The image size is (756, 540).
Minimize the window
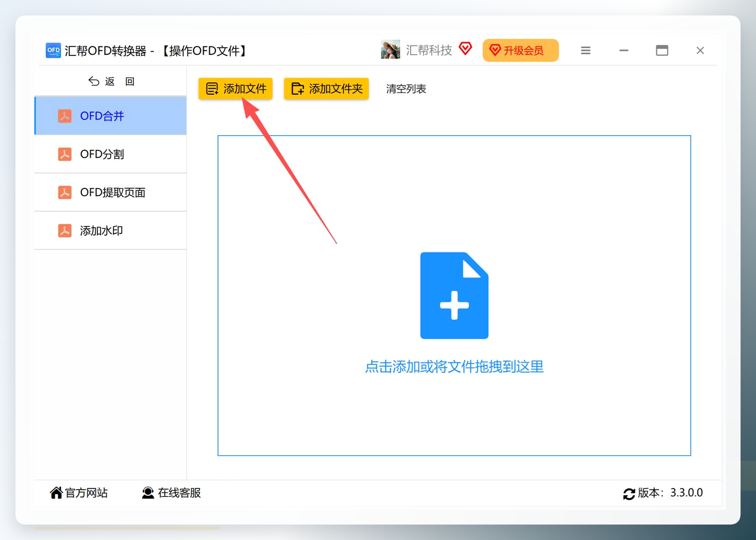[x=624, y=50]
